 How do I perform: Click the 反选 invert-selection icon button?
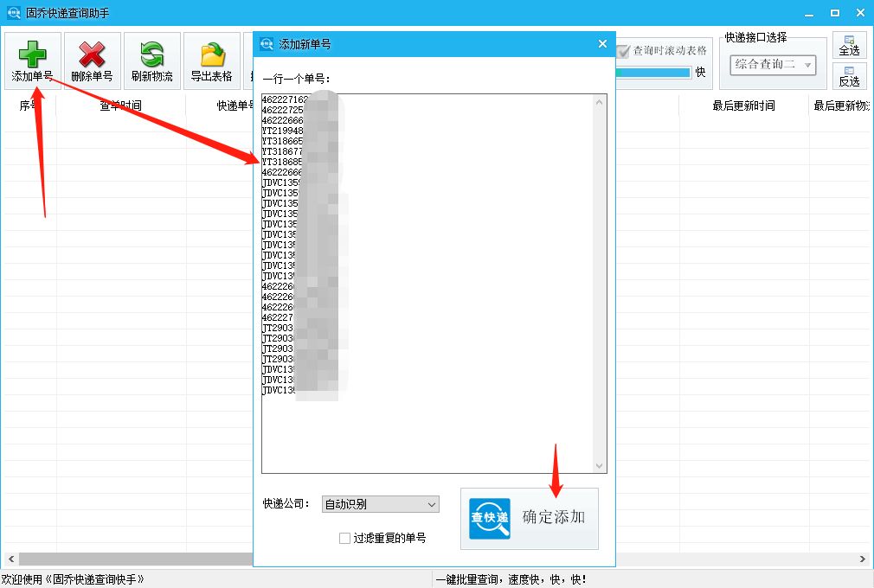(x=850, y=76)
